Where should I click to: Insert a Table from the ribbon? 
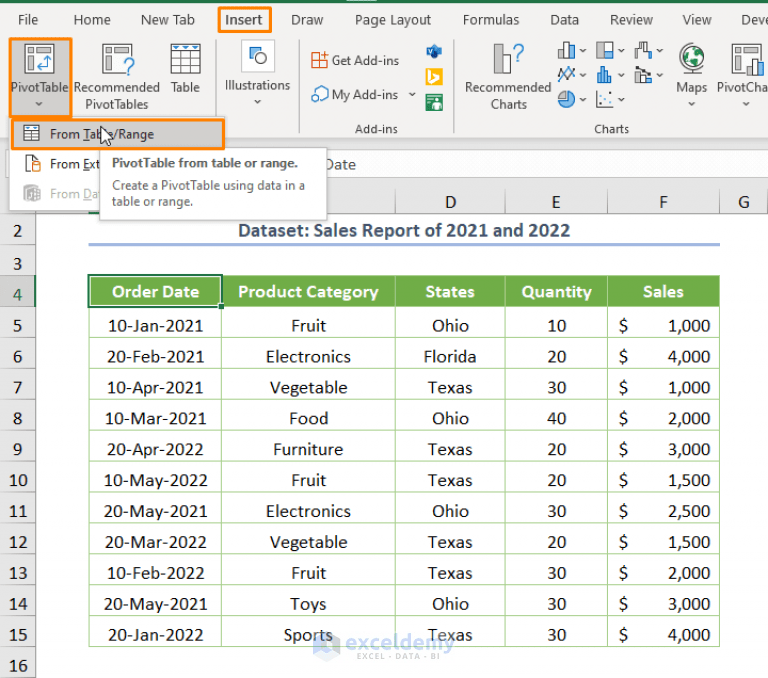tap(185, 69)
